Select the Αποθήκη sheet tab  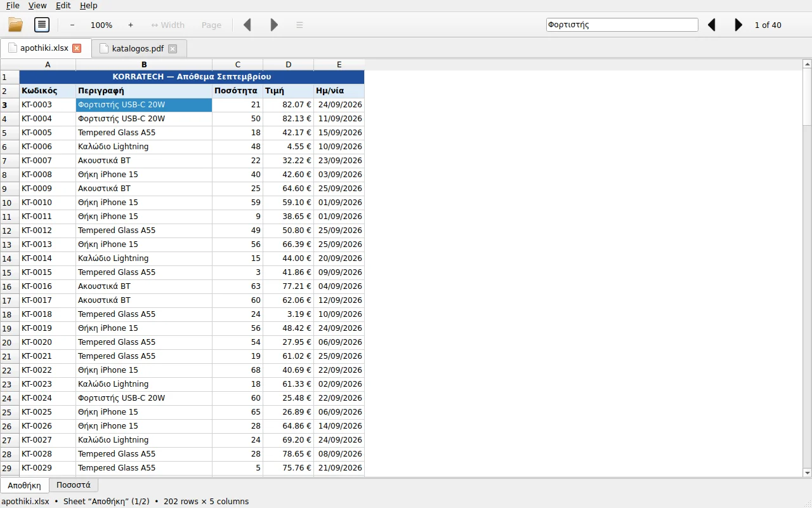tap(24, 485)
